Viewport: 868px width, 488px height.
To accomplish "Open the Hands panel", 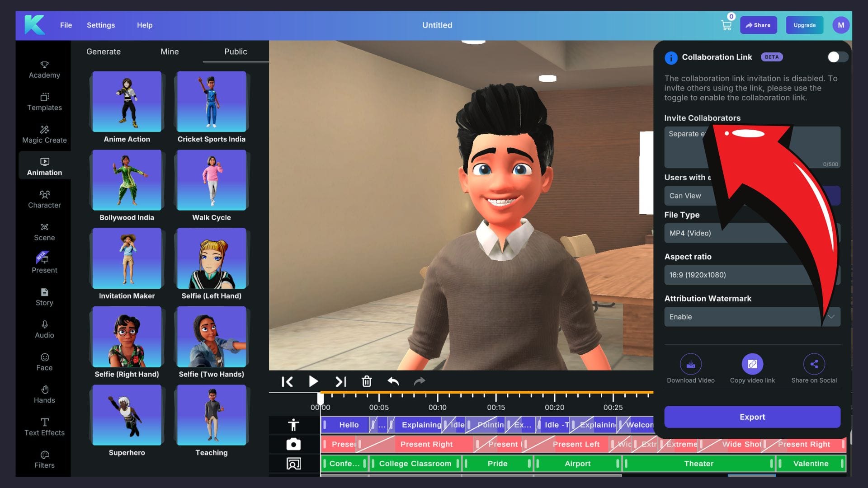I will pos(44,394).
